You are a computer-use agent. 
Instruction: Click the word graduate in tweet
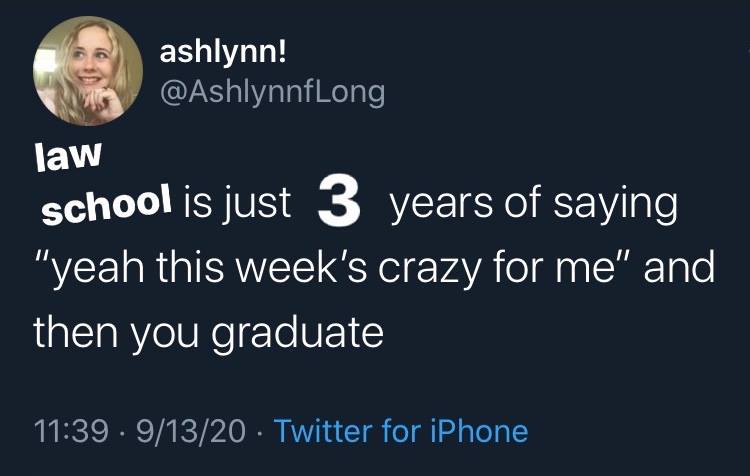pyautogui.click(x=310, y=333)
